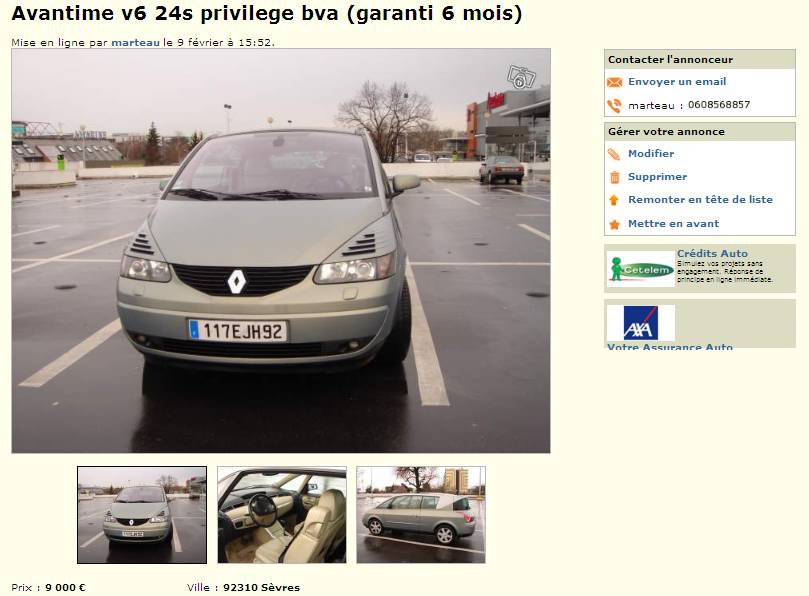Image resolution: width=809 pixels, height=596 pixels.
Task: Open Votre Assurance Auto link
Action: (x=670, y=346)
